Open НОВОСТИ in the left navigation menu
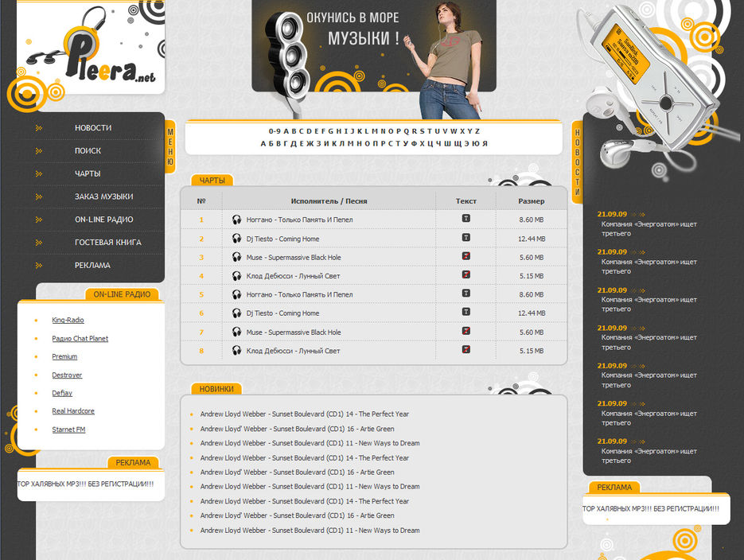The image size is (744, 560). (x=93, y=128)
